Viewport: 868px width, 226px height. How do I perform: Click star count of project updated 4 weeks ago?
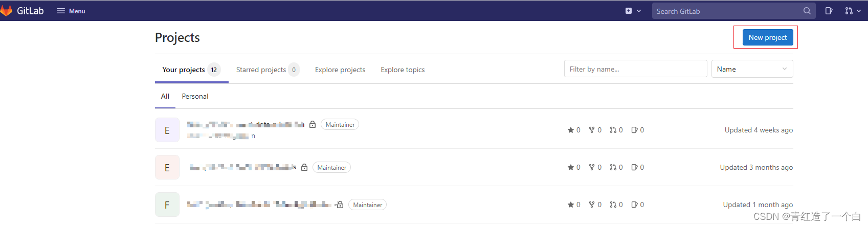[x=574, y=130]
